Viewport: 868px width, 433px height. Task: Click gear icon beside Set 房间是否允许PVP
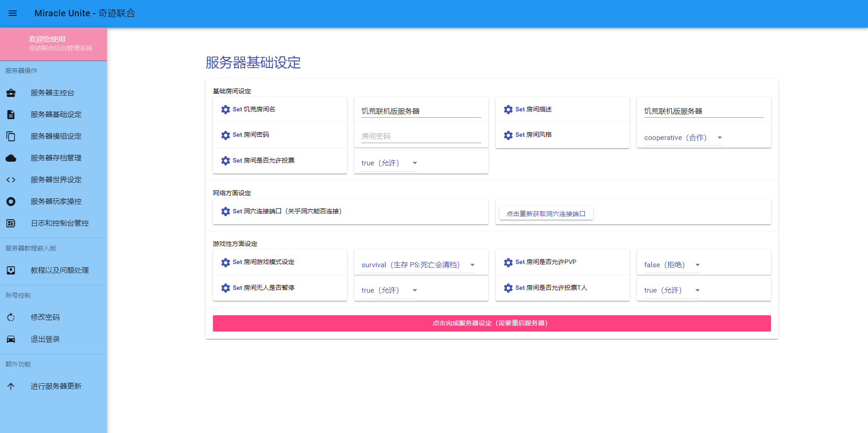pyautogui.click(x=508, y=262)
